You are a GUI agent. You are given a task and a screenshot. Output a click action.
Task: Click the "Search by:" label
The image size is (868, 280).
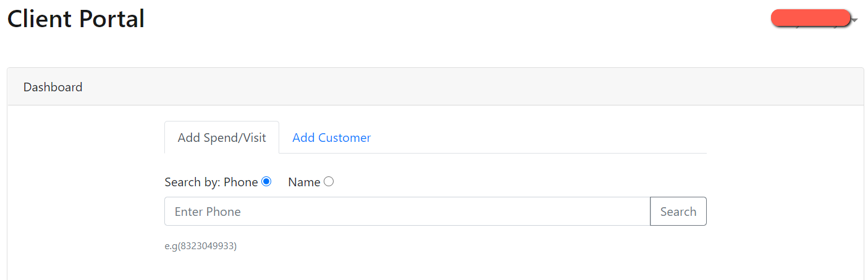[x=193, y=182]
